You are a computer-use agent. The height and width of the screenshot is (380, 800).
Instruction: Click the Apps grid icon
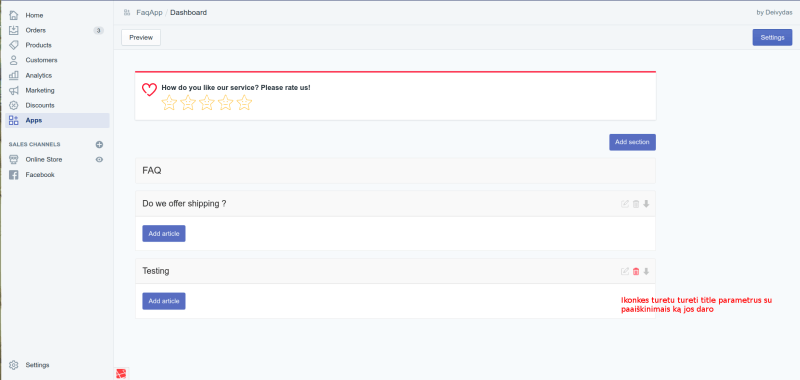(x=14, y=120)
